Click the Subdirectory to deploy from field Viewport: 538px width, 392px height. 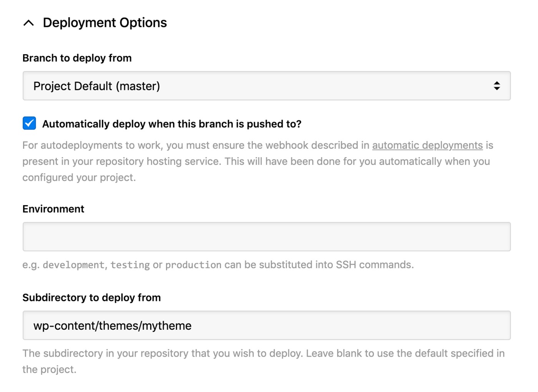tap(267, 326)
